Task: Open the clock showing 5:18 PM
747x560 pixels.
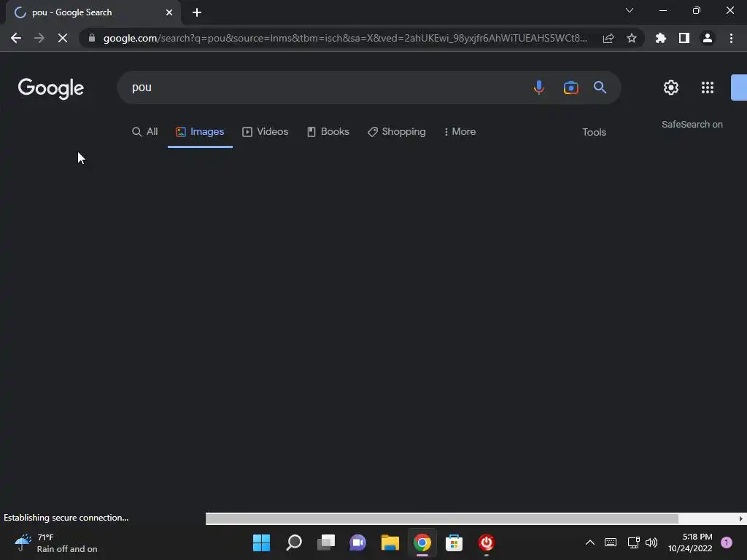Action: [x=690, y=542]
